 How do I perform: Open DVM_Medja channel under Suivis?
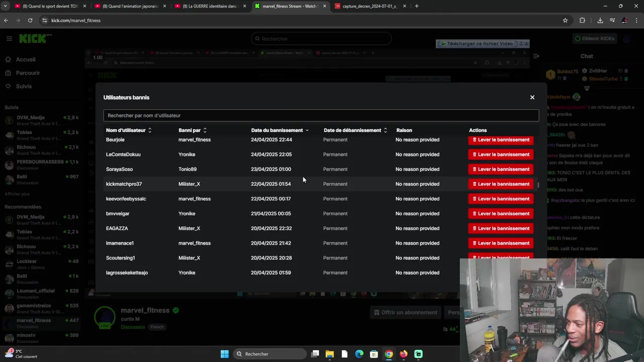[x=41, y=120]
